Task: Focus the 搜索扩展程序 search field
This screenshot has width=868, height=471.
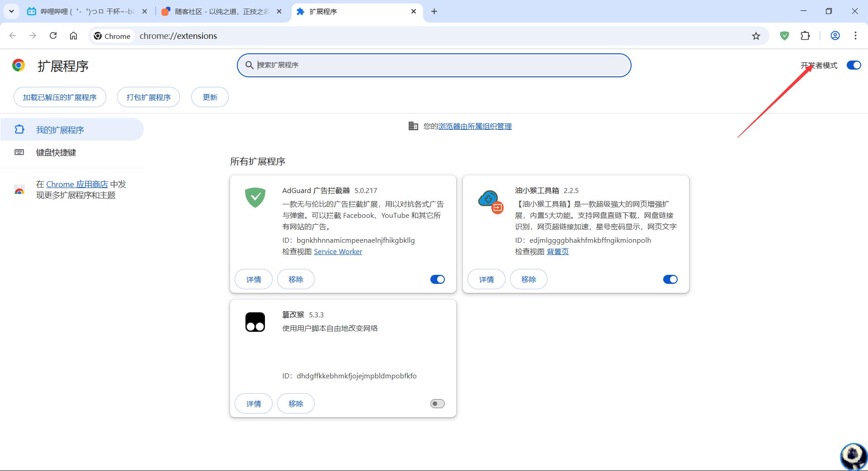Action: 434,65
